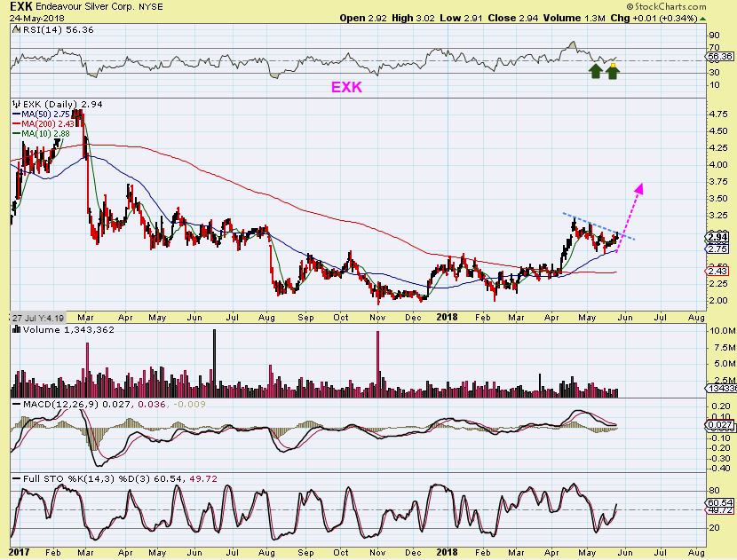The width and height of the screenshot is (737, 560).
Task: Click the candlestick icon beside EXK (Daily)
Action: point(17,105)
